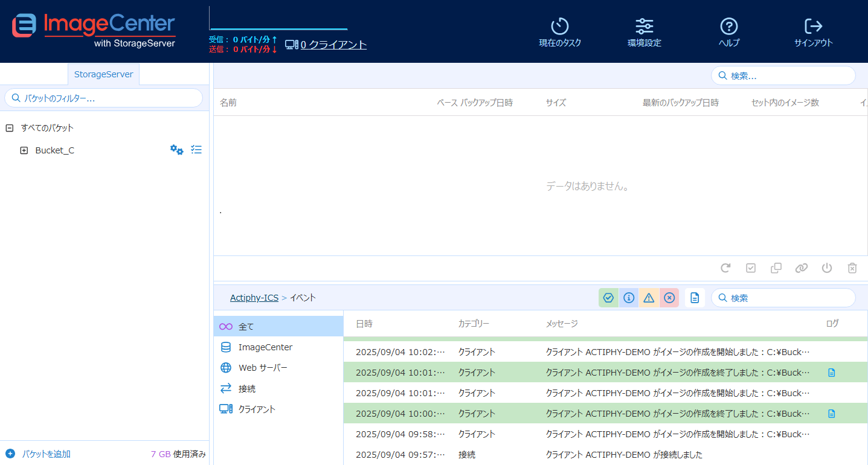Viewport: 868px width, 465px height.
Task: Select the StorageServer tab
Action: [103, 74]
